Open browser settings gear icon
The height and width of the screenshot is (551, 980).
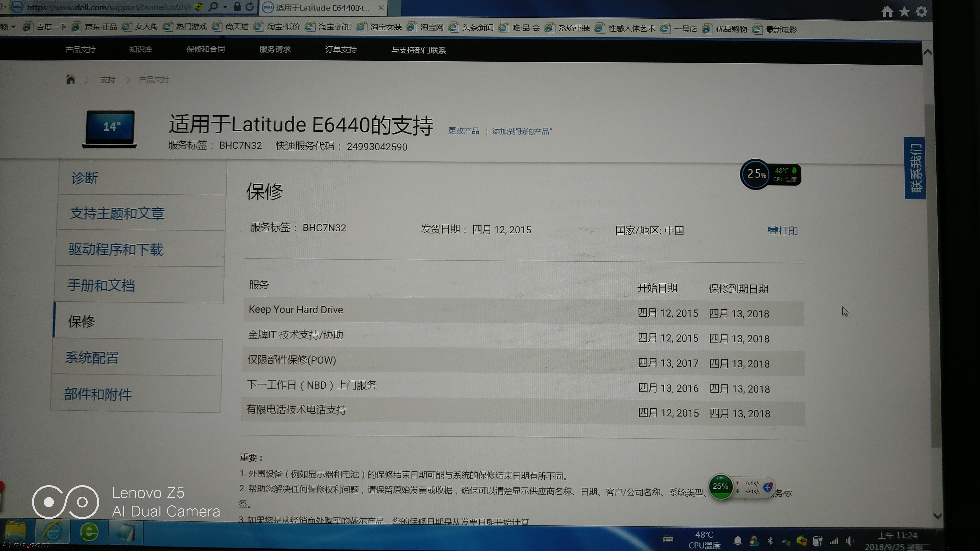921,12
